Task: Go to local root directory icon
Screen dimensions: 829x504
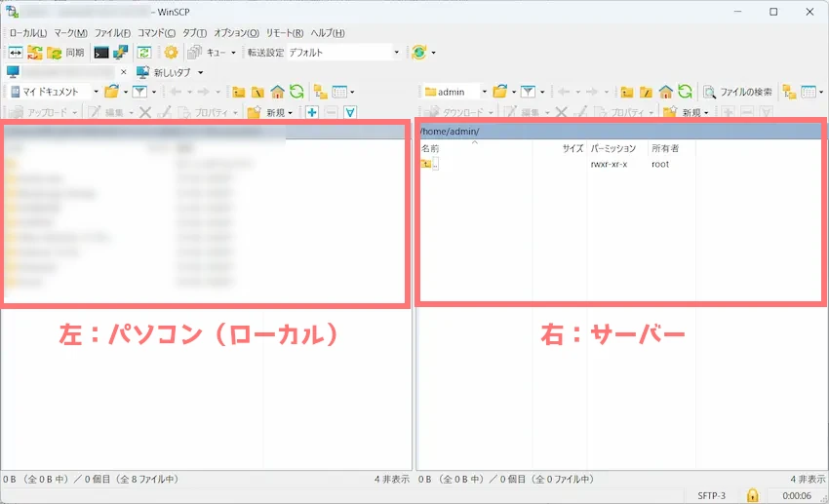Action: [x=257, y=92]
